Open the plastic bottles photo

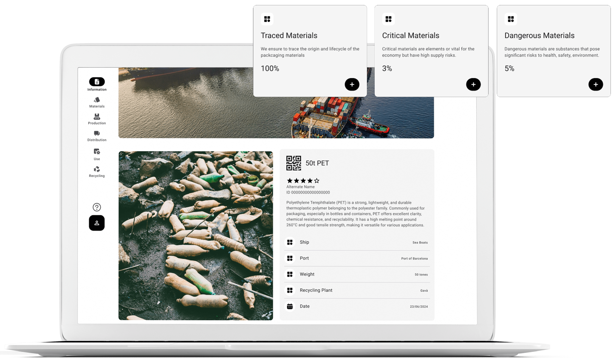click(196, 235)
